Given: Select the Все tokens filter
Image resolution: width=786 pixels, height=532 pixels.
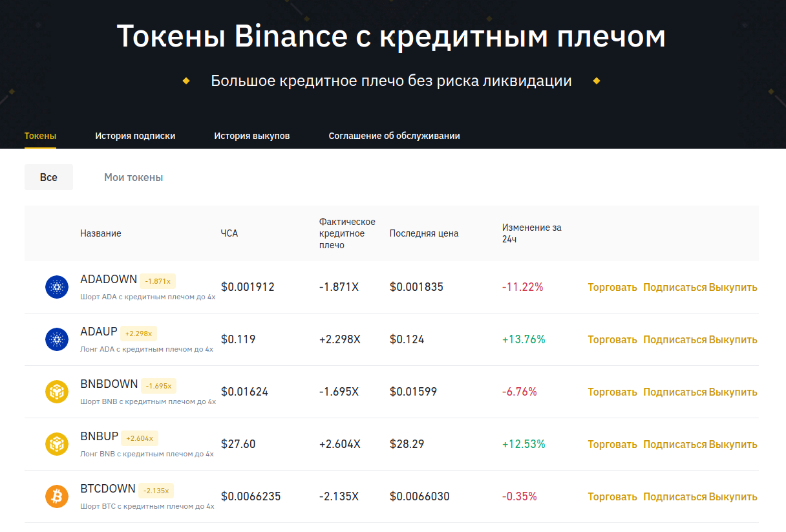Looking at the screenshot, I should click(48, 177).
